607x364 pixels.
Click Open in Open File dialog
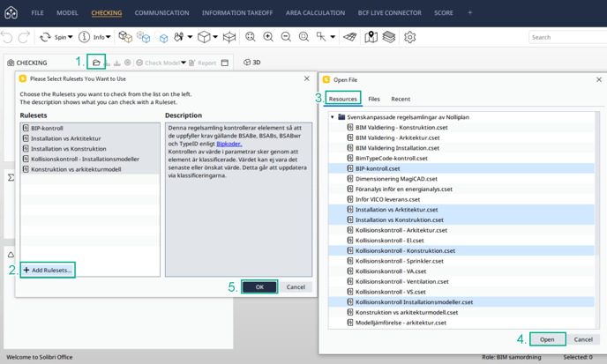coord(547,339)
